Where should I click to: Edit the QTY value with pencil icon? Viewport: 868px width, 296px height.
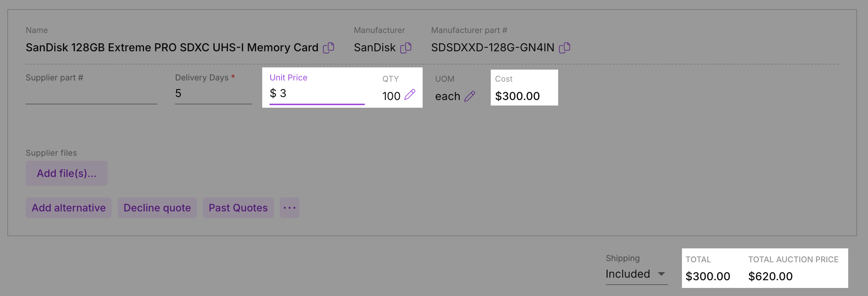(x=410, y=95)
